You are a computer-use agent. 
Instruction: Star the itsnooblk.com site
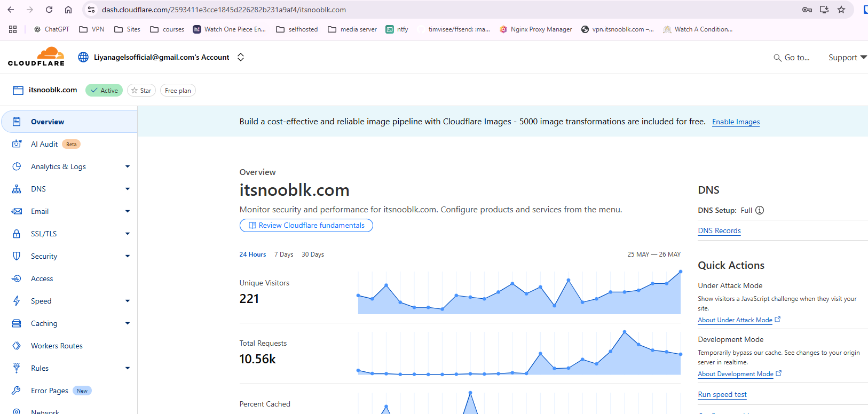click(x=141, y=91)
